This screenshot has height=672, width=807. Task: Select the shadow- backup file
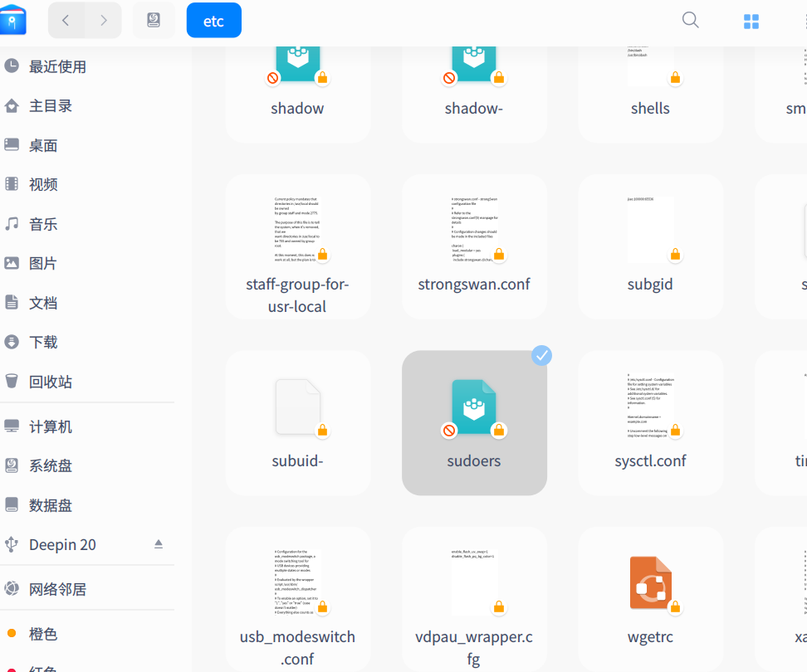(x=474, y=94)
